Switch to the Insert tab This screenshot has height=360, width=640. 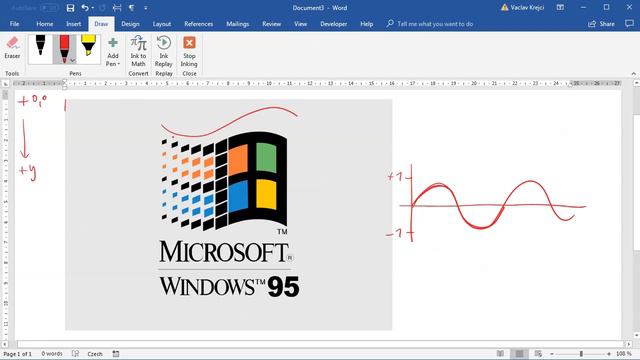[73, 24]
